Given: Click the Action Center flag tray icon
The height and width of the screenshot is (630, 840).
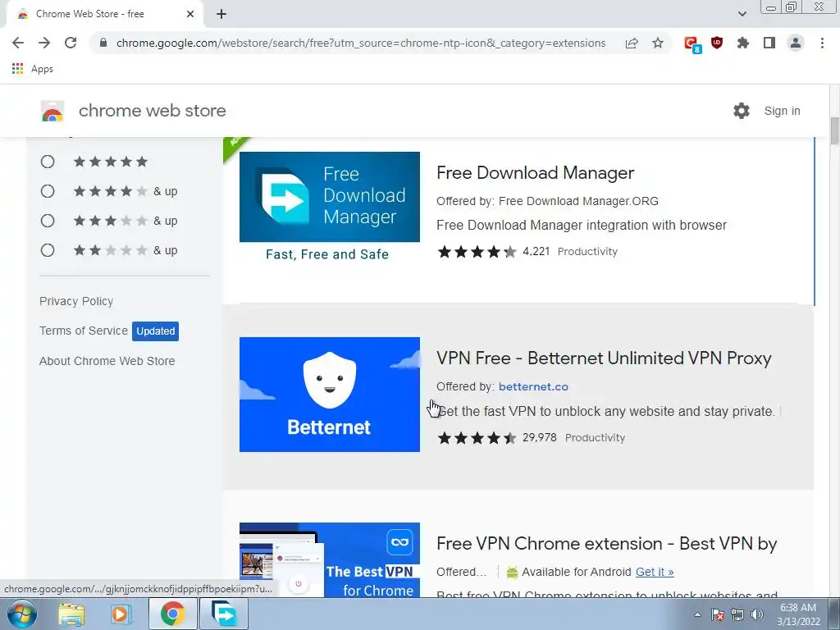Looking at the screenshot, I should coord(718,614).
